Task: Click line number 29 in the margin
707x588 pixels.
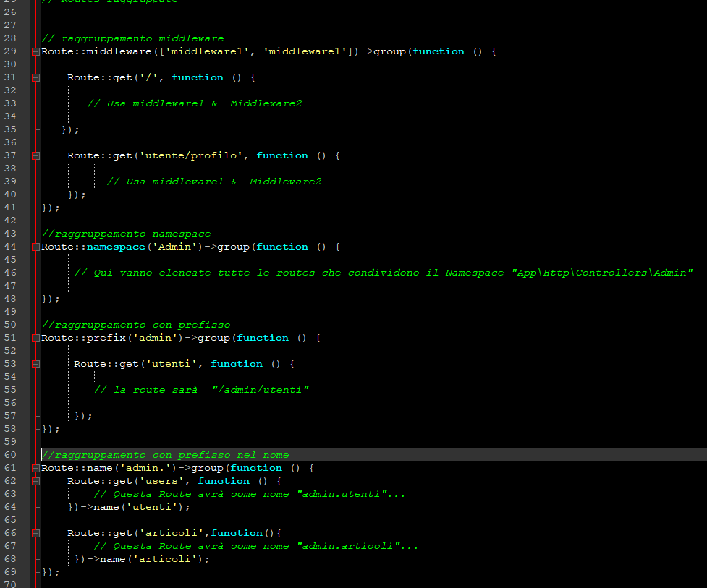Action: [x=10, y=51]
